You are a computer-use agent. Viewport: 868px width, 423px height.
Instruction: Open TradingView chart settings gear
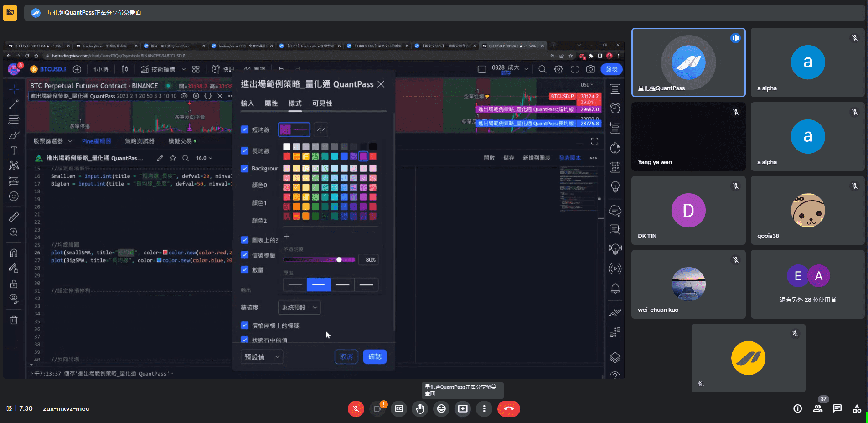558,69
